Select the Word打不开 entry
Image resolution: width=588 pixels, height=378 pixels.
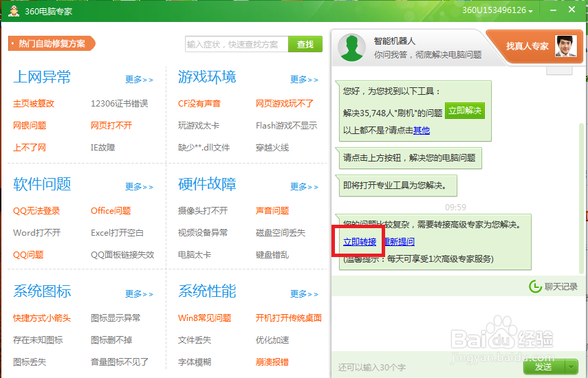pos(36,233)
